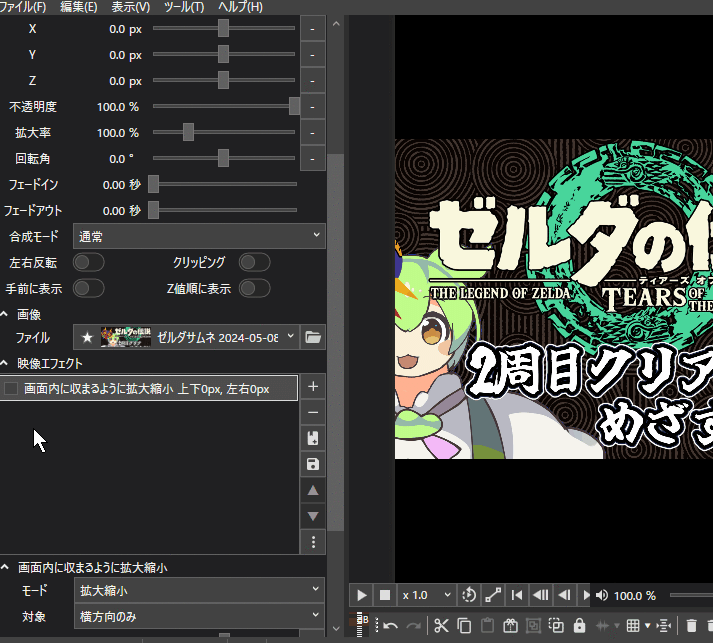The image size is (713, 643).
Task: Undo the last action
Action: (x=390, y=626)
